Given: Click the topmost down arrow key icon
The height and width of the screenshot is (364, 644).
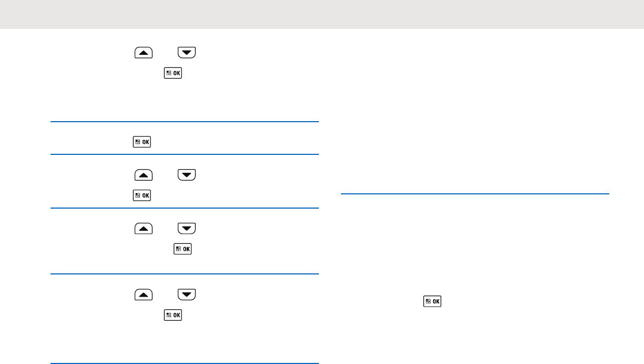Looking at the screenshot, I should tap(186, 52).
